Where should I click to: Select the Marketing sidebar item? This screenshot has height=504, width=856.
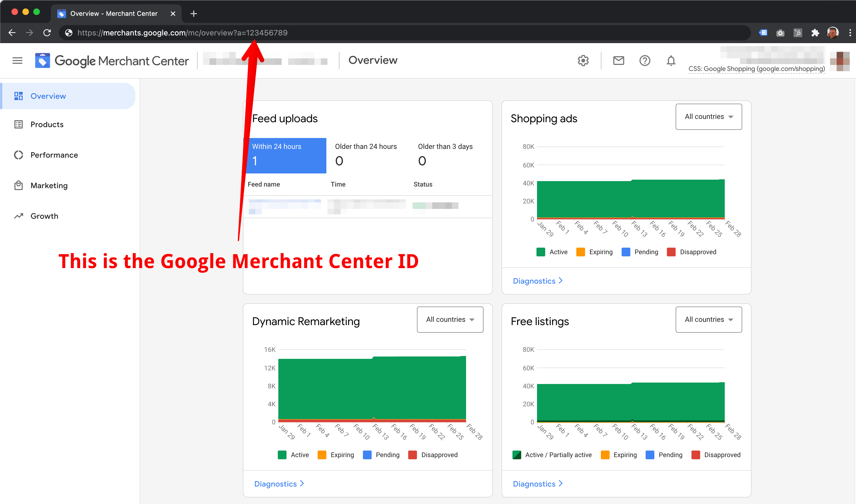[49, 185]
